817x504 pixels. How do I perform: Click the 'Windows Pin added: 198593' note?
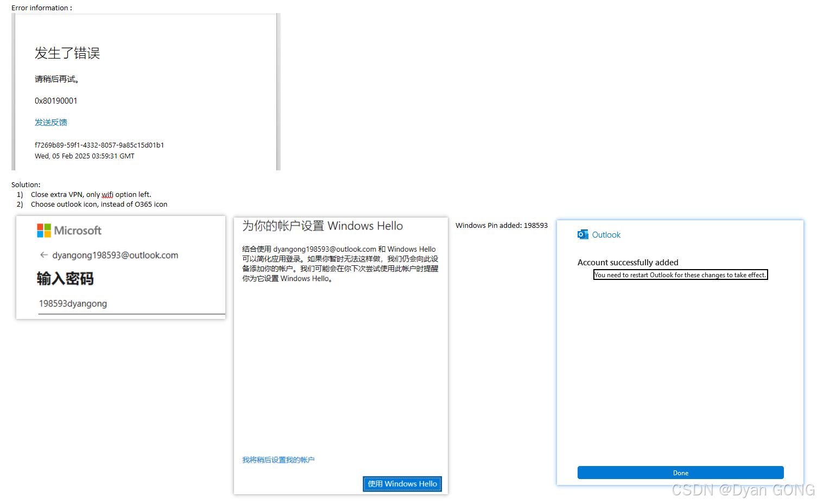pos(502,226)
